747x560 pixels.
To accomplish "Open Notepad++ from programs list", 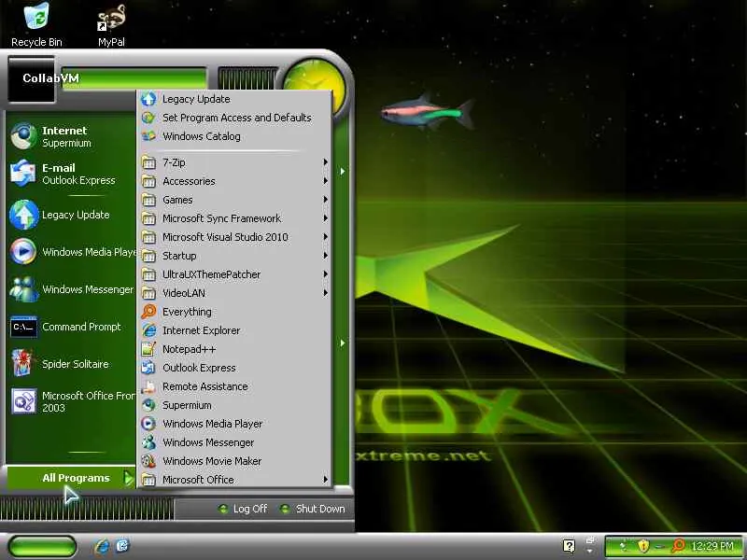I will pos(235,349).
